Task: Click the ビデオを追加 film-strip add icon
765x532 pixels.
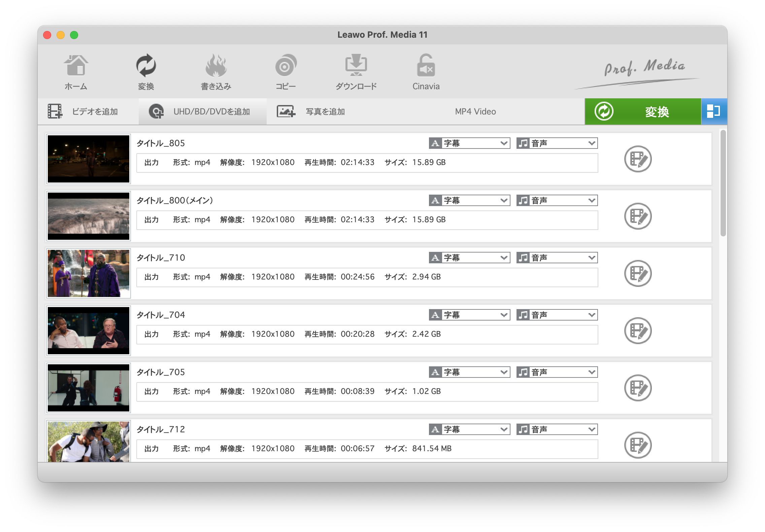Action: pos(55,111)
